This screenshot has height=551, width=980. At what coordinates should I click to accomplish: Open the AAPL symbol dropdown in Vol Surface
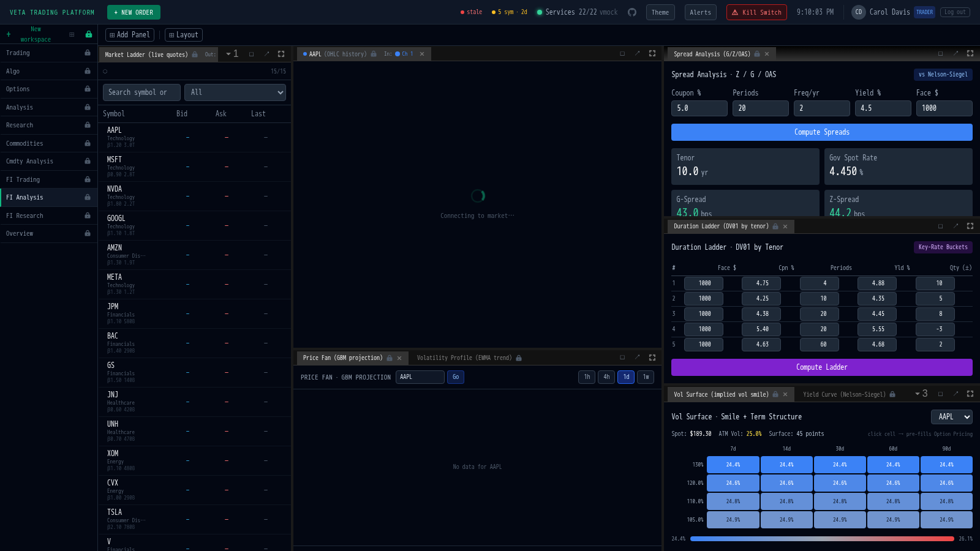951,417
